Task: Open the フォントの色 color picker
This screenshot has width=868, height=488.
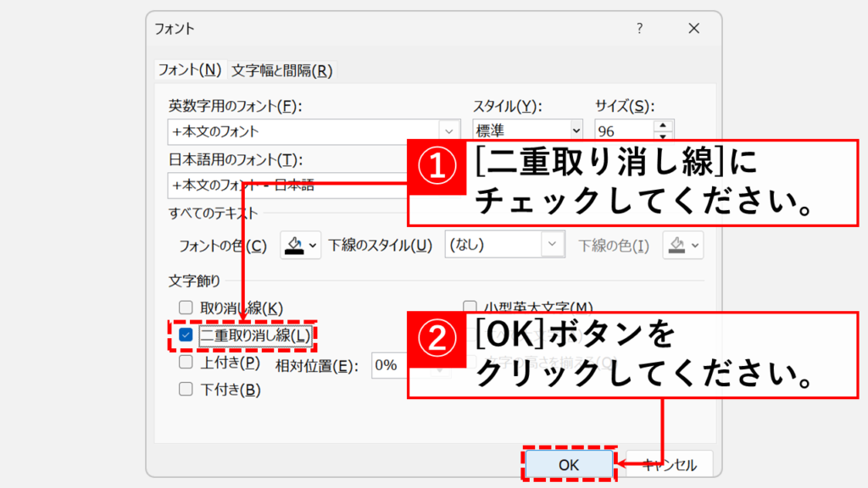Action: tap(299, 246)
